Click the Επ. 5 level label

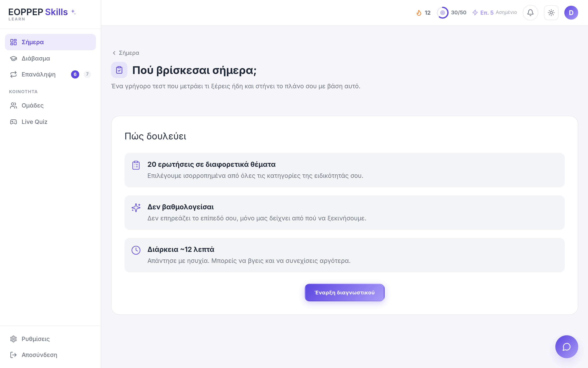(487, 13)
